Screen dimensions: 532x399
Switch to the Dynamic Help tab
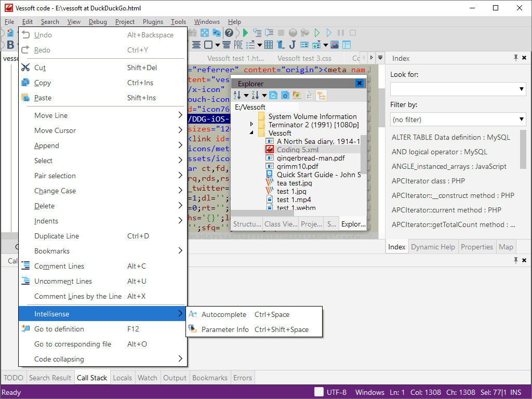pos(433,247)
